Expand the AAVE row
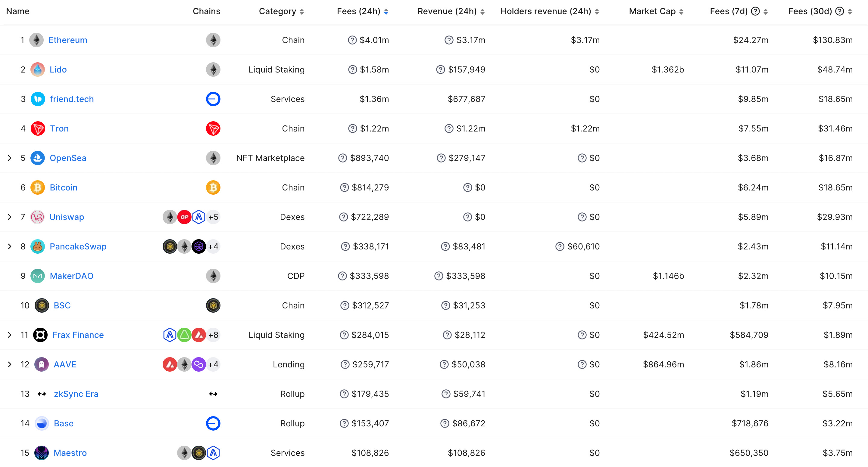Viewport: 868px width, 467px height. click(x=10, y=364)
